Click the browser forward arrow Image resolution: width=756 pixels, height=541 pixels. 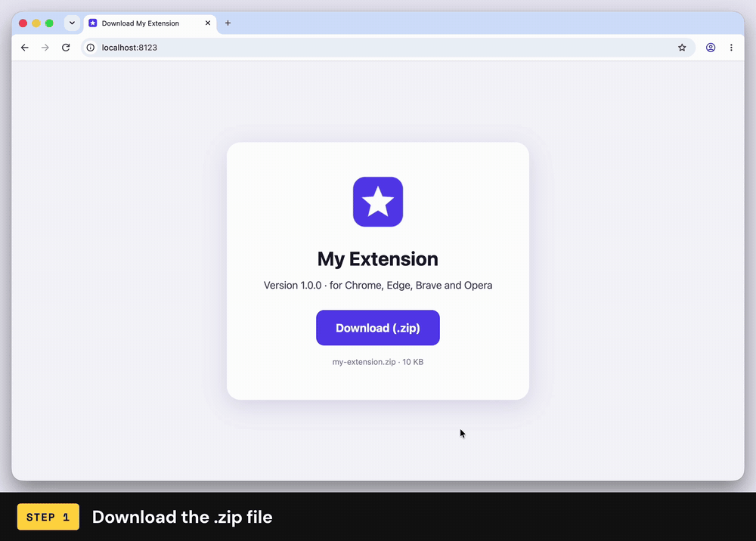[45, 47]
